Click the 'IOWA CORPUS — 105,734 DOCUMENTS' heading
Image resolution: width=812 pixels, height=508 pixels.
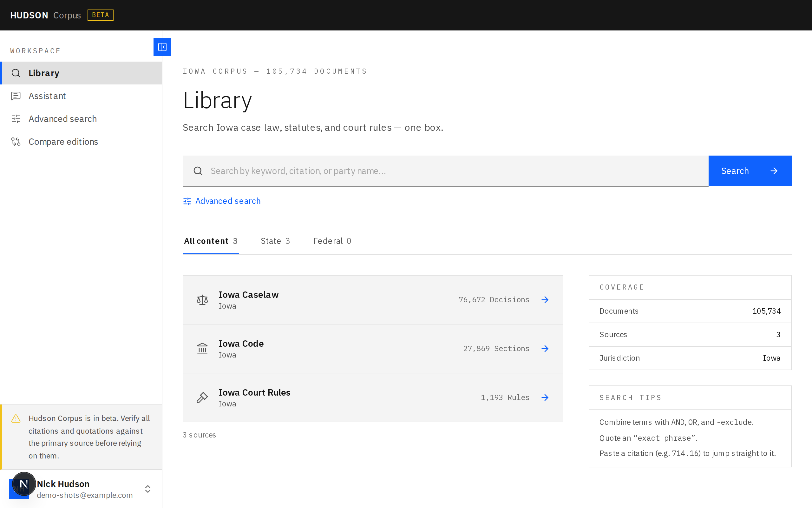tap(275, 71)
